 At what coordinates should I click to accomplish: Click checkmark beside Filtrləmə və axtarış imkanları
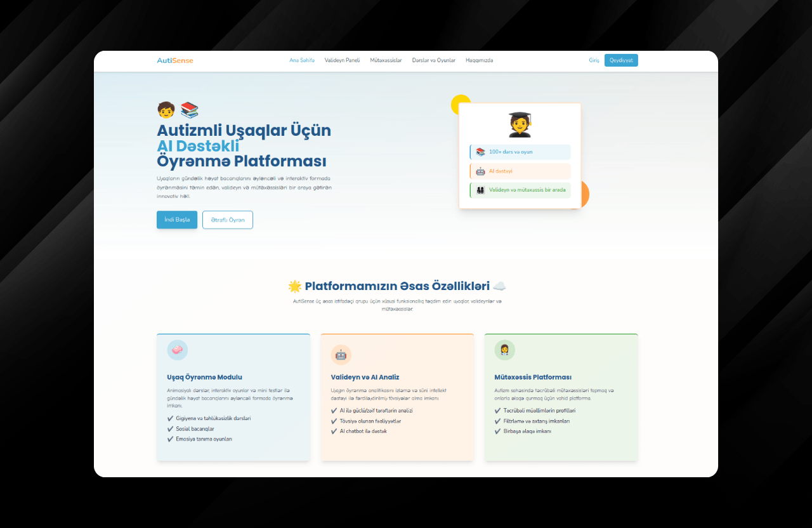coord(497,421)
